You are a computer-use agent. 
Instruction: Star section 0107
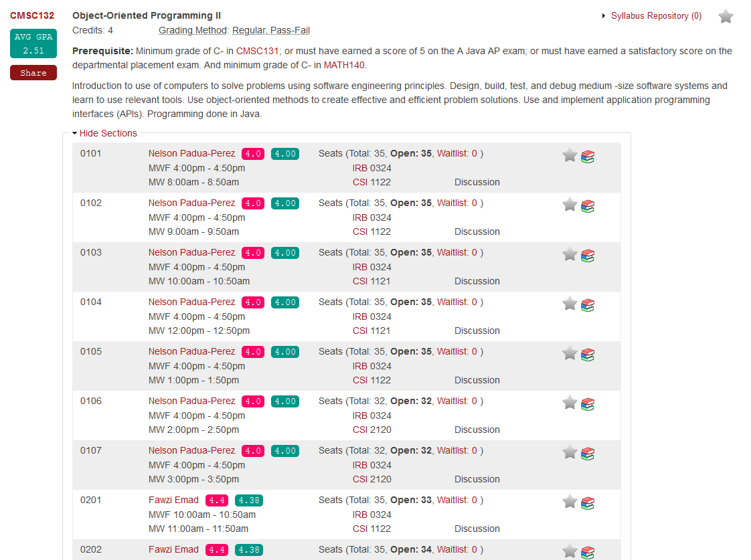570,452
